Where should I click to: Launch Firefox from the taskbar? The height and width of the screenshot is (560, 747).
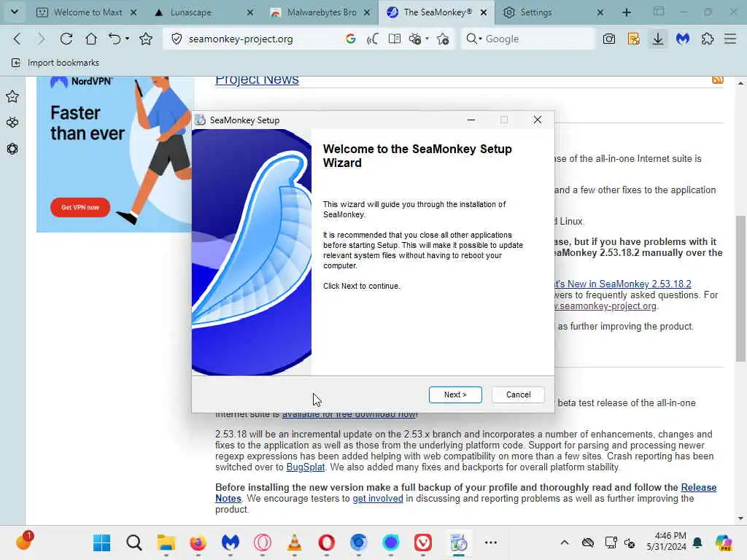tap(198, 542)
